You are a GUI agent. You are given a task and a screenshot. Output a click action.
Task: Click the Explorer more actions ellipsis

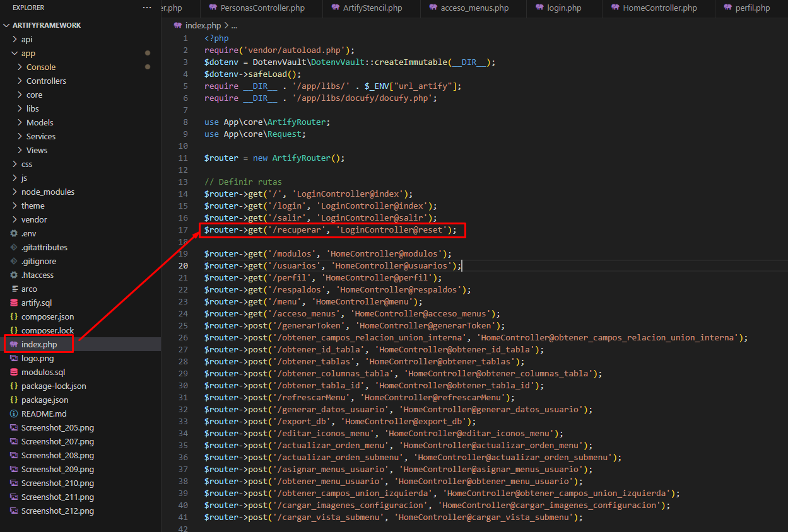point(147,8)
